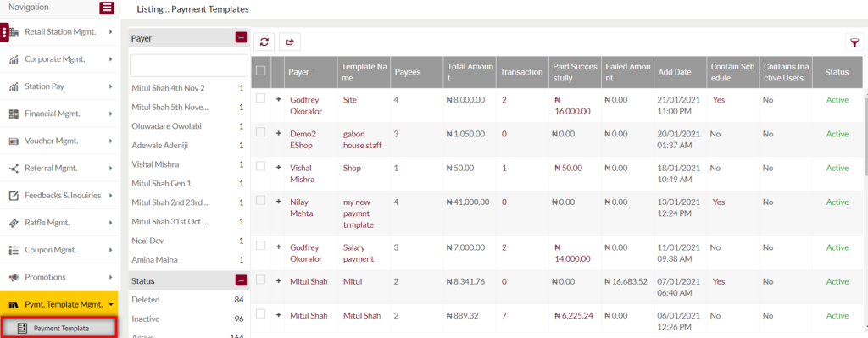Screen dimensions: 868x338
Task: Click the Raffle Mgmt. ticket icon
Action: click(14, 223)
